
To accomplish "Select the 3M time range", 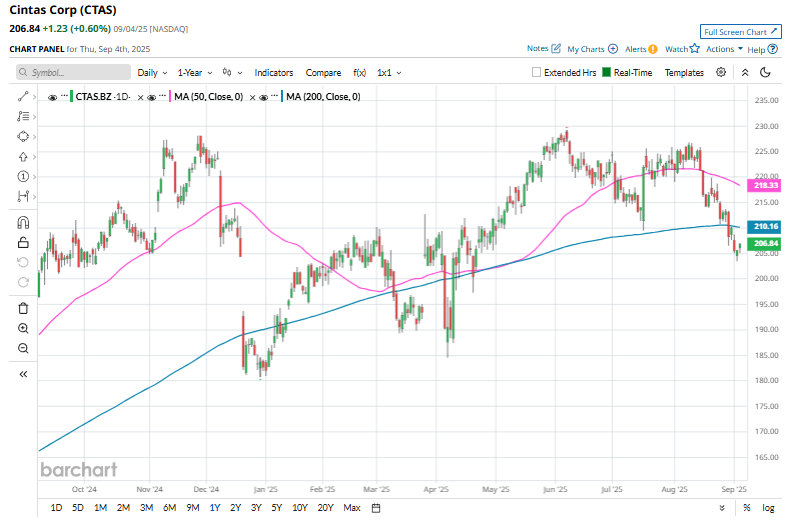I will click(147, 508).
